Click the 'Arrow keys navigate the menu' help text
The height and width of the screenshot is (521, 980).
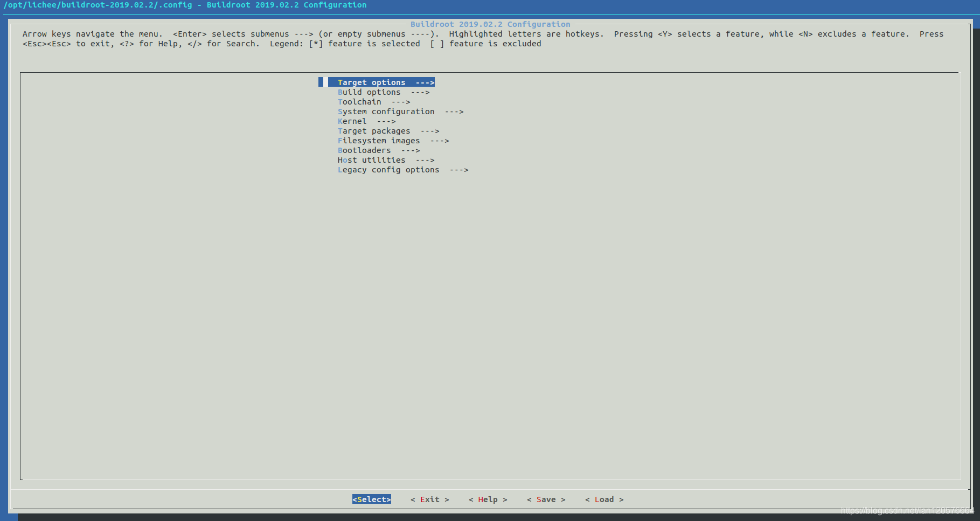[x=92, y=34]
